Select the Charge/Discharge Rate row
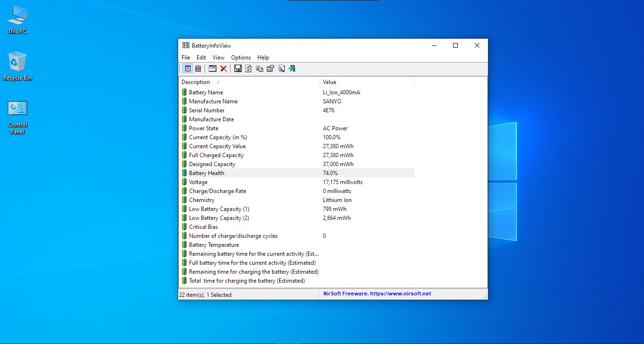 (297, 191)
